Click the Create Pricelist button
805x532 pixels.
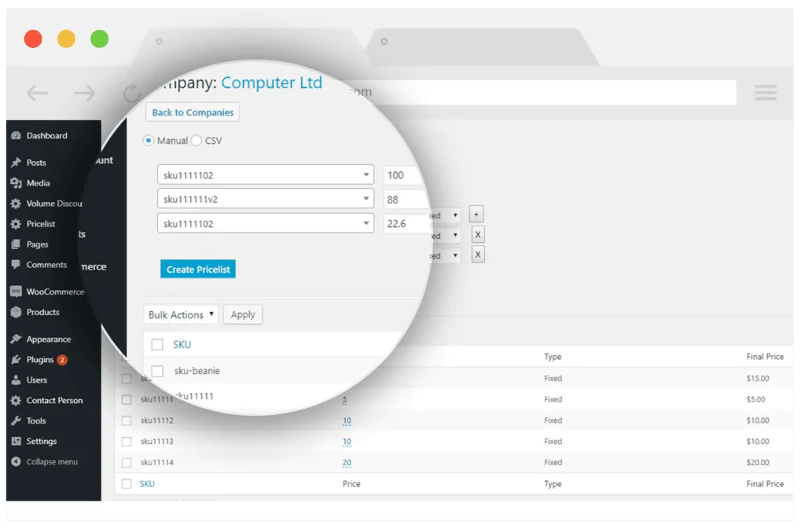(197, 269)
